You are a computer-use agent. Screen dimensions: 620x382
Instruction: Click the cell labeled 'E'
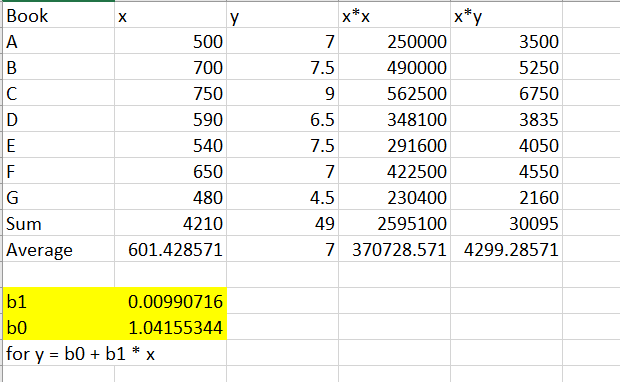click(x=59, y=145)
